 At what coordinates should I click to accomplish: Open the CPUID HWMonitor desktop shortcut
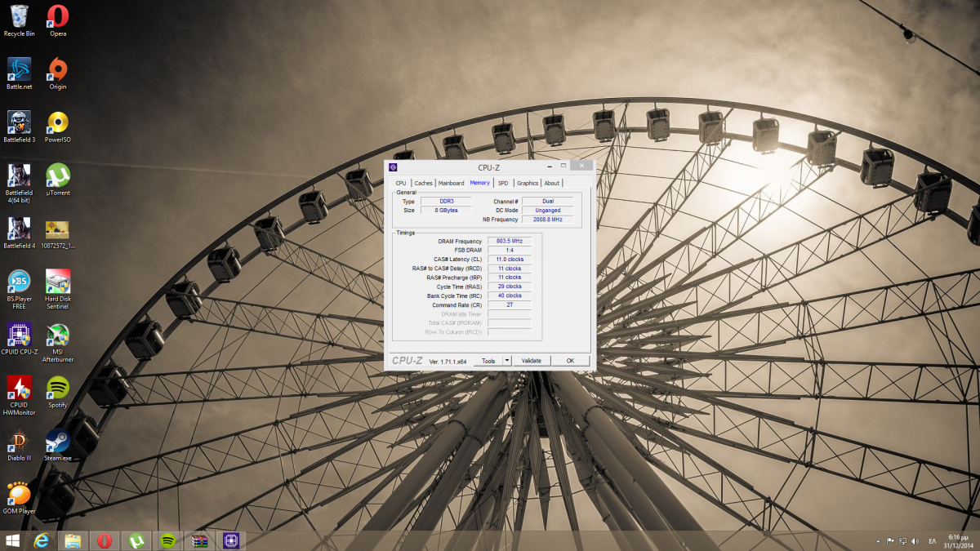[x=19, y=395]
